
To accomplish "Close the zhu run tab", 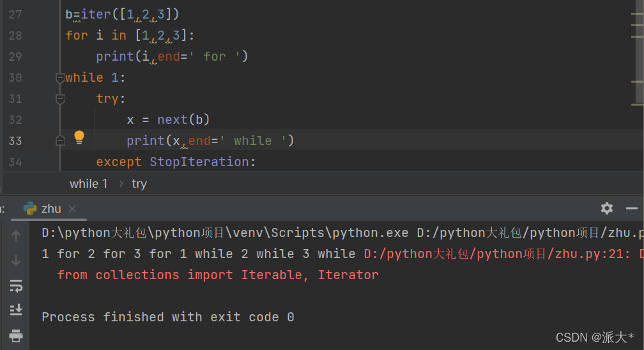I will pyautogui.click(x=72, y=209).
